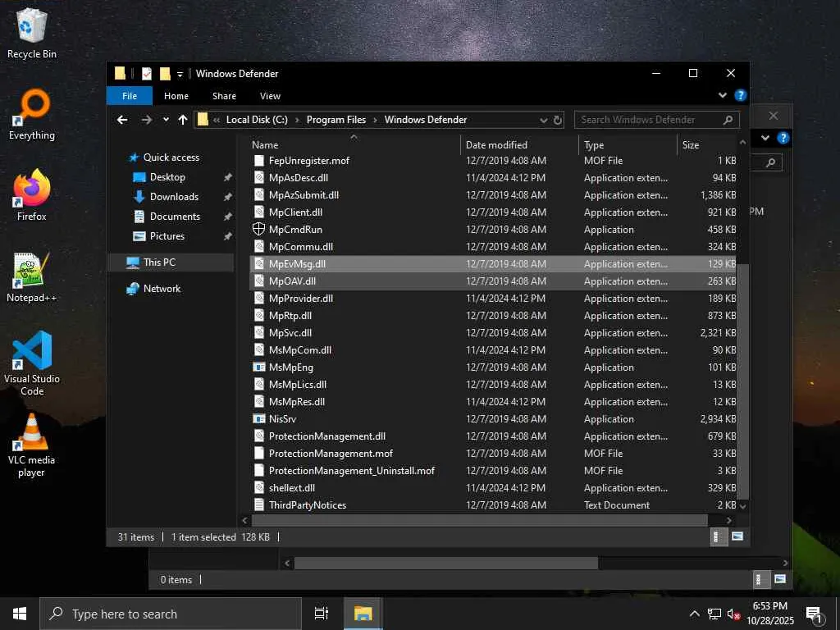Refresh the Windows Defender folder view
The height and width of the screenshot is (630, 840).
558,120
